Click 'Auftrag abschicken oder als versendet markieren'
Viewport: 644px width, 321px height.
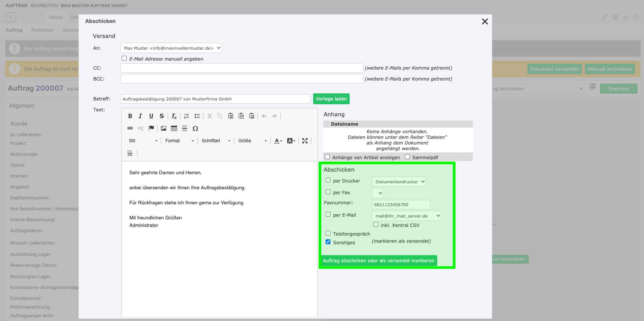[x=378, y=261]
